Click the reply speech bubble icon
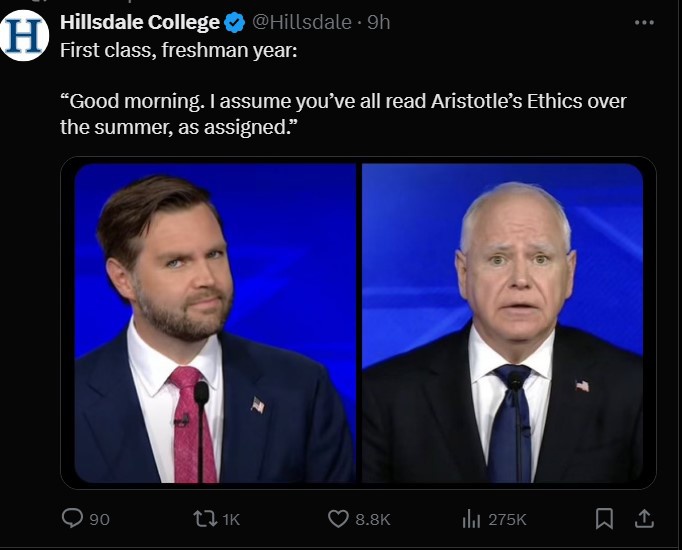This screenshot has width=682, height=550. click(72, 518)
